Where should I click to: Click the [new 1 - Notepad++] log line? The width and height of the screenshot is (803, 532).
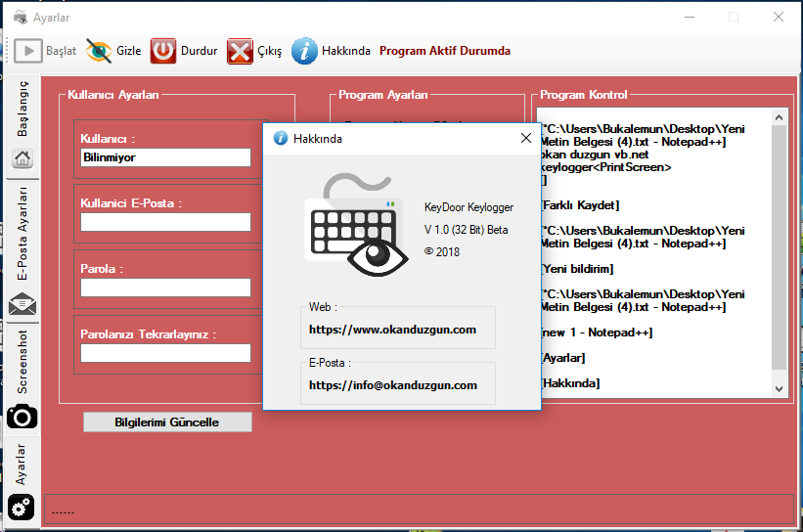pyautogui.click(x=597, y=332)
